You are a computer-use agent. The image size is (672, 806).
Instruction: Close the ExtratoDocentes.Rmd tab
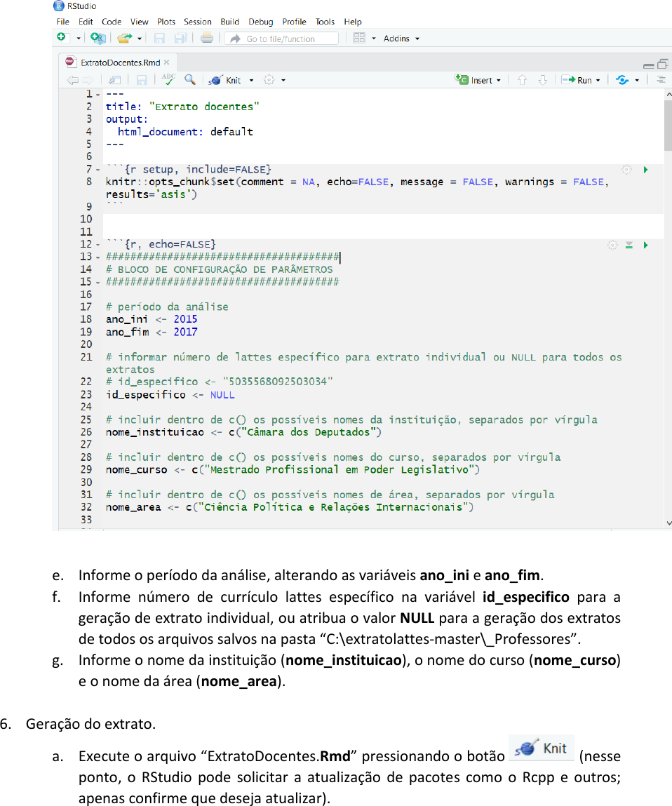[x=166, y=62]
